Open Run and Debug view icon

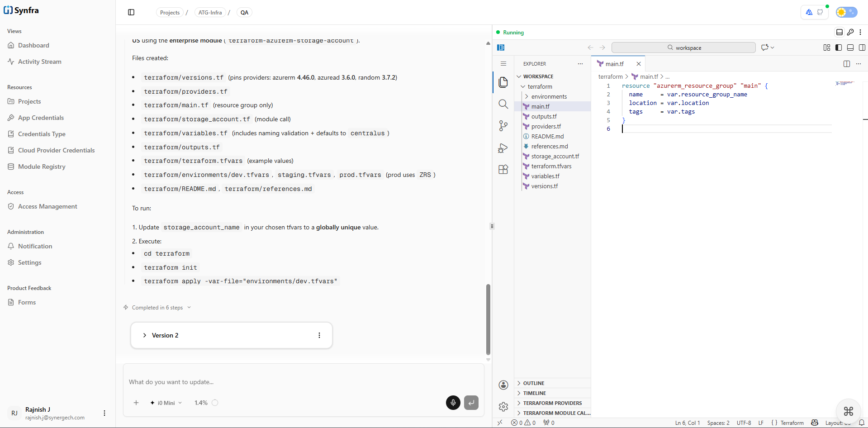point(503,148)
